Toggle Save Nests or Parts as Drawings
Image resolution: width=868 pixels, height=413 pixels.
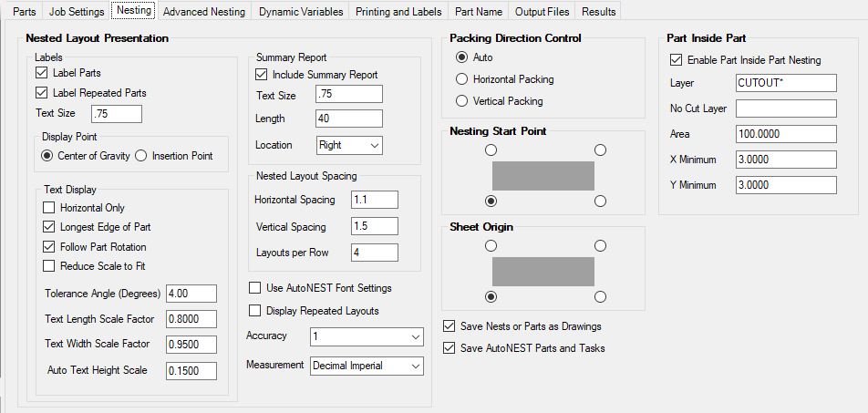449,326
